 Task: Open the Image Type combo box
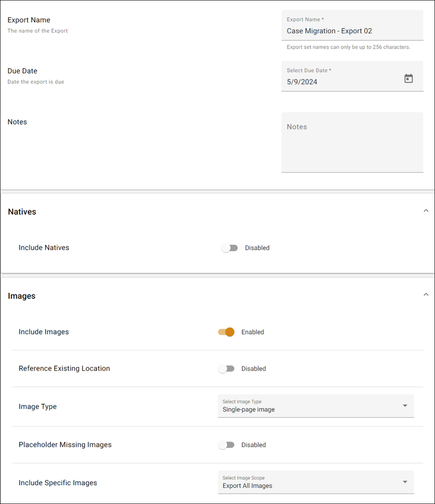(316, 406)
